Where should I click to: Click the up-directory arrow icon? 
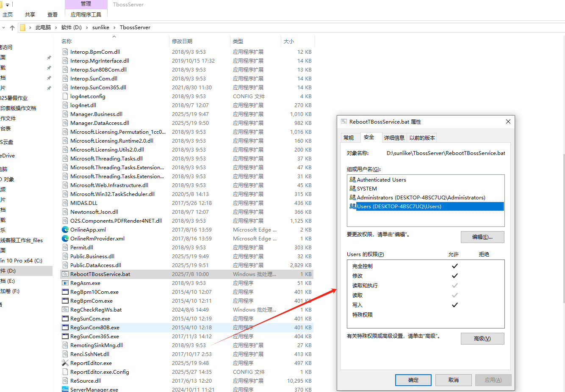pyautogui.click(x=12, y=28)
